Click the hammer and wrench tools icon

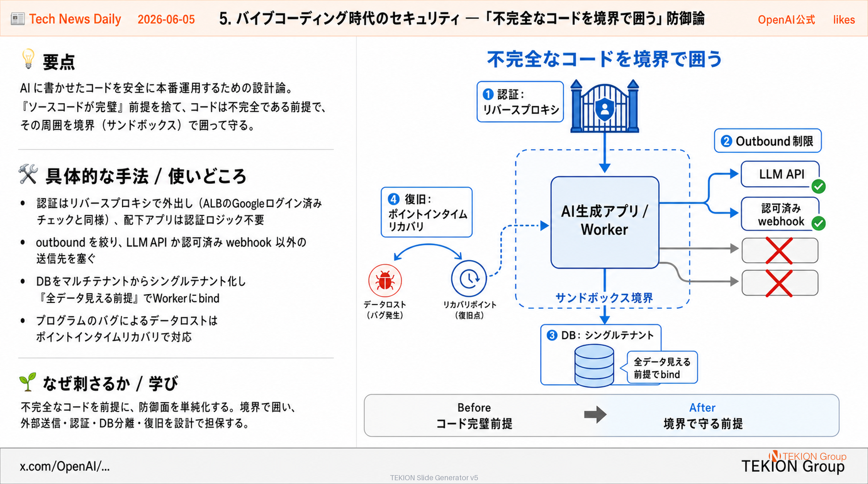pyautogui.click(x=28, y=174)
